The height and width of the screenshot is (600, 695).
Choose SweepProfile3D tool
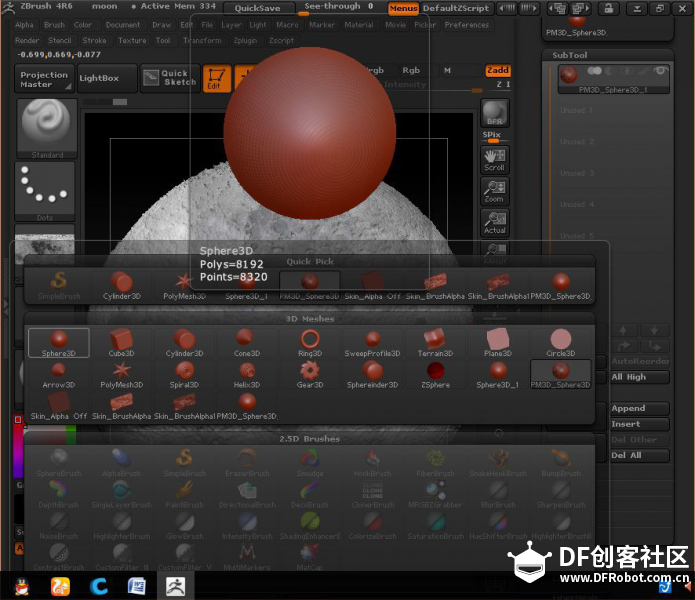click(x=372, y=343)
